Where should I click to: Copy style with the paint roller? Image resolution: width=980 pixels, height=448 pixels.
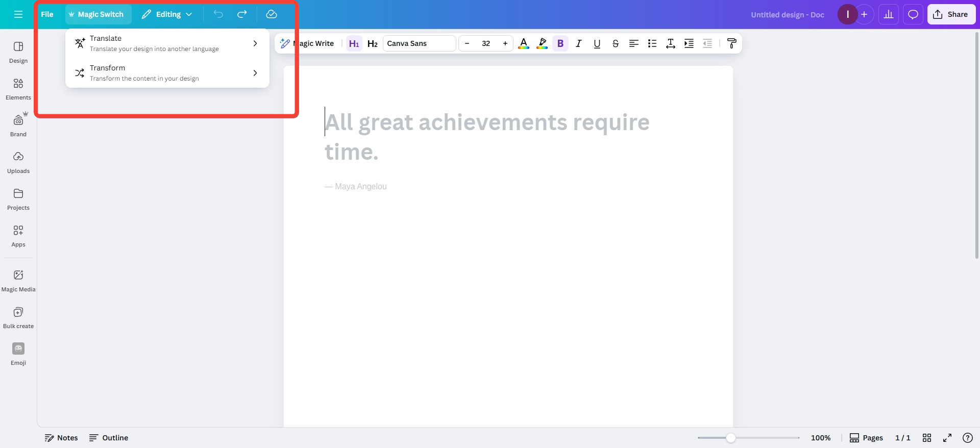[731, 43]
